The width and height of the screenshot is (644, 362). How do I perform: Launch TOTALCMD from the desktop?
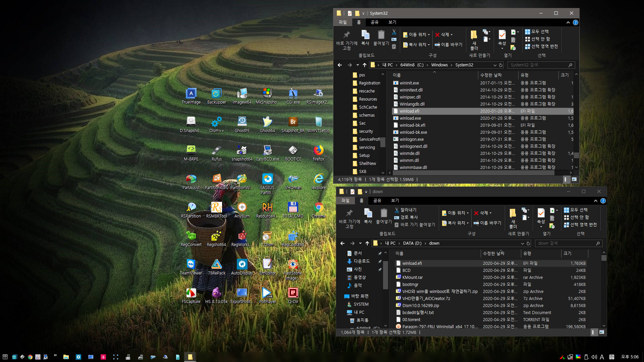293,210
